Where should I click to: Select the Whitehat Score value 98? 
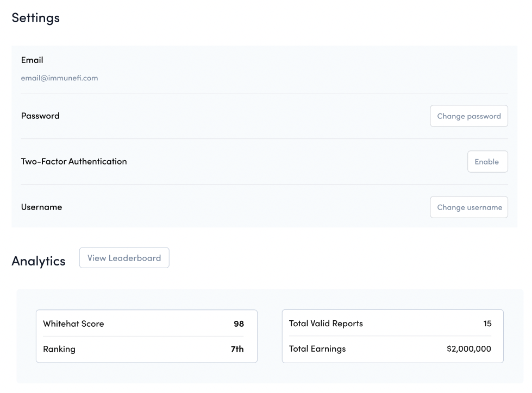[x=239, y=324]
